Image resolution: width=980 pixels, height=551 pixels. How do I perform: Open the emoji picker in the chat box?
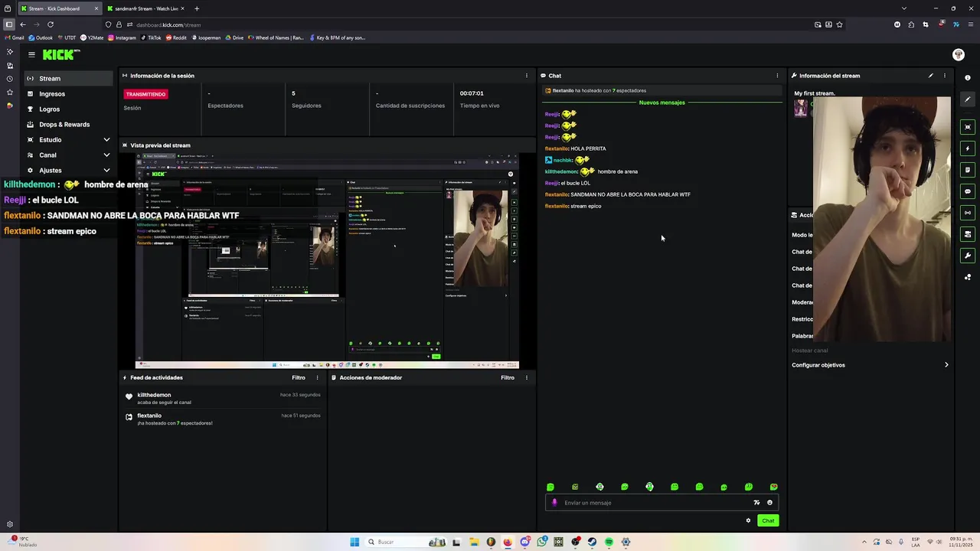point(769,503)
